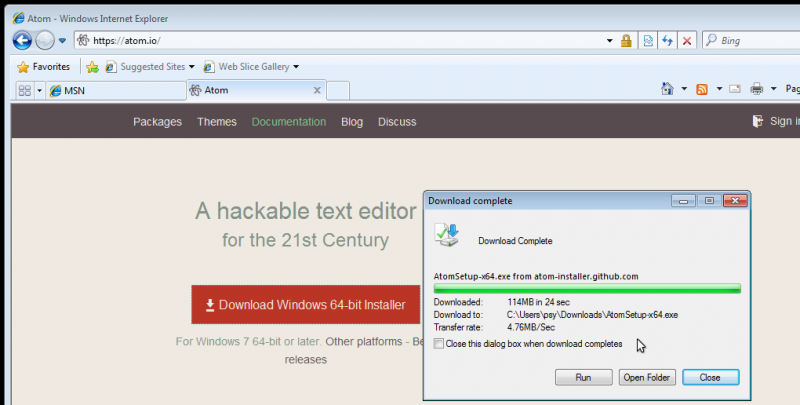Toggle Compatibility View icon

click(648, 41)
